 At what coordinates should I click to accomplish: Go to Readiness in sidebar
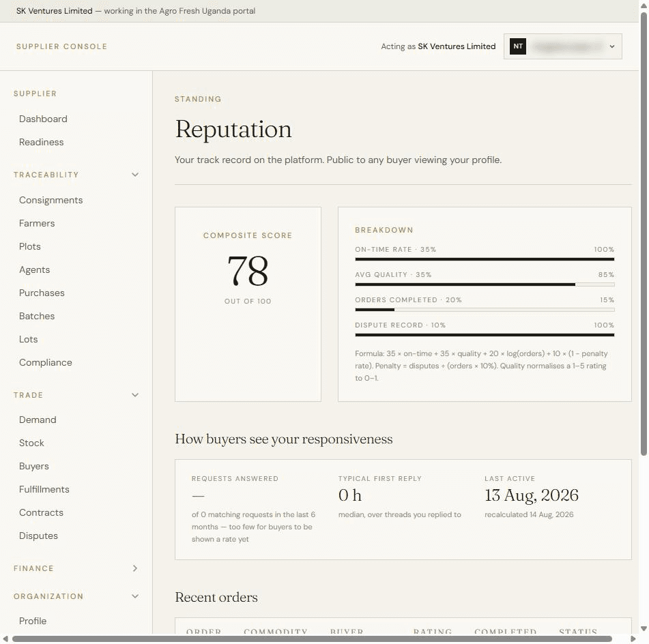pyautogui.click(x=42, y=142)
